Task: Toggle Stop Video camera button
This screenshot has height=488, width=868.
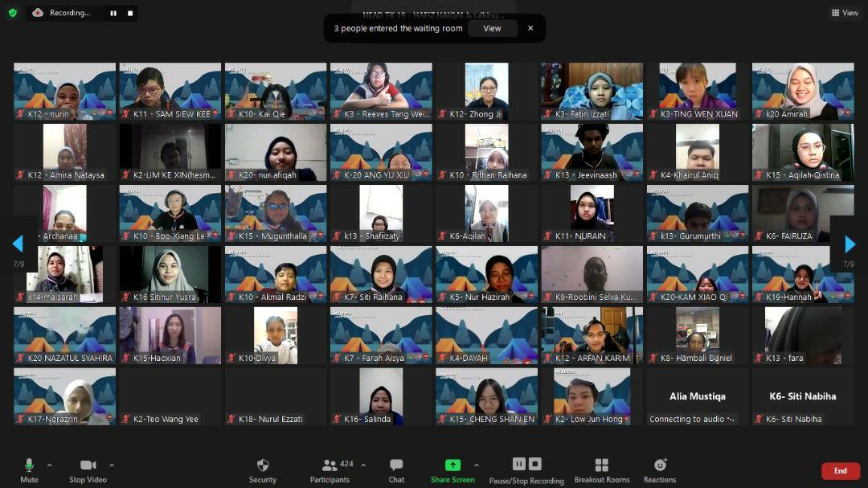Action: click(x=88, y=470)
